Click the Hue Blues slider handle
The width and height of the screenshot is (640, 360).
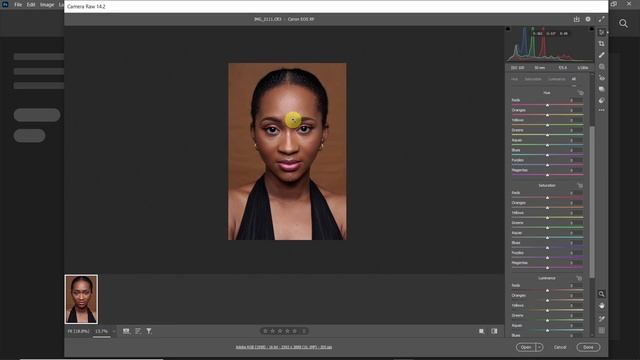pyautogui.click(x=547, y=155)
